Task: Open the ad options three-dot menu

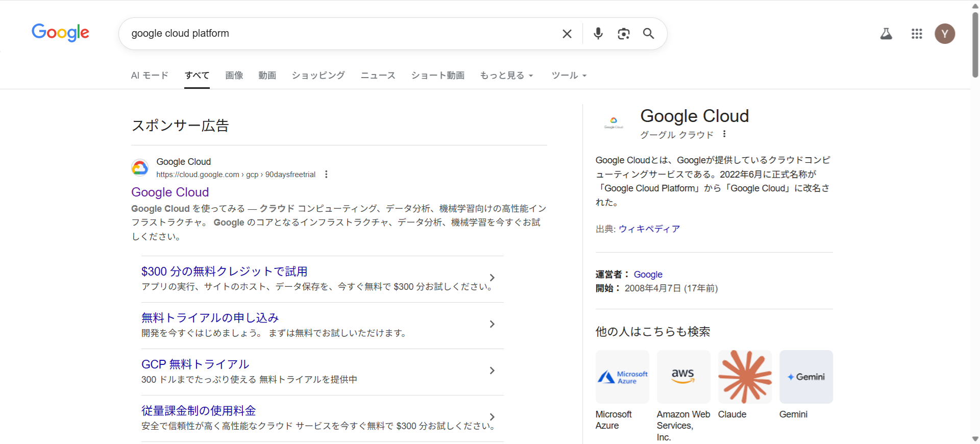Action: (326, 175)
